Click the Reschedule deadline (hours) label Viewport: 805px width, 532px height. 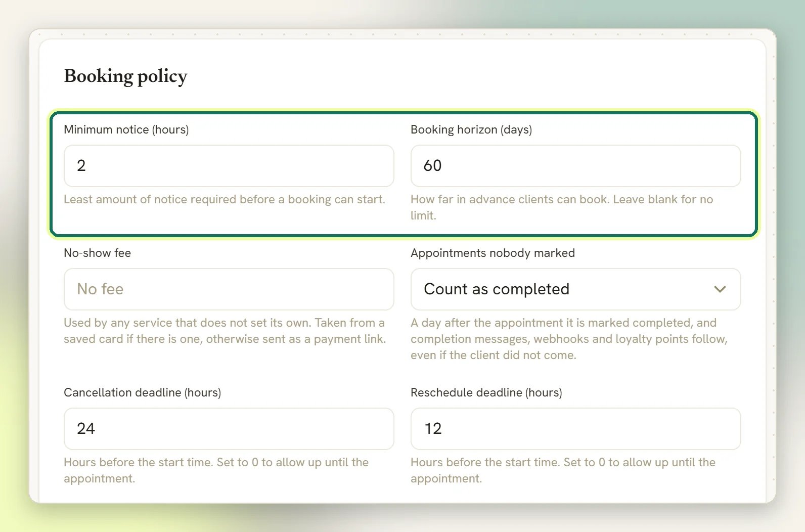pyautogui.click(x=486, y=392)
